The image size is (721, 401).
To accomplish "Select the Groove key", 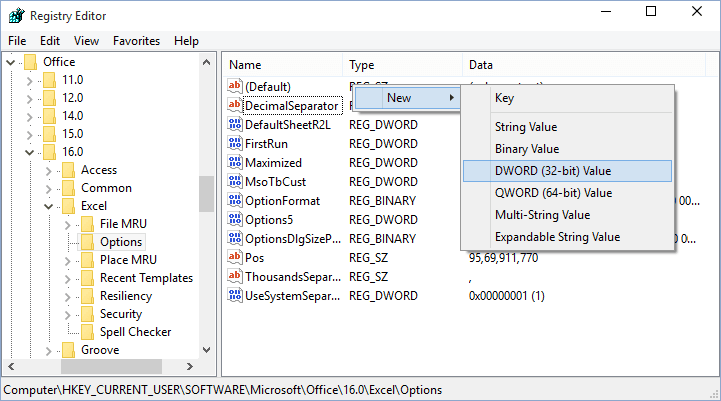I will pyautogui.click(x=100, y=350).
